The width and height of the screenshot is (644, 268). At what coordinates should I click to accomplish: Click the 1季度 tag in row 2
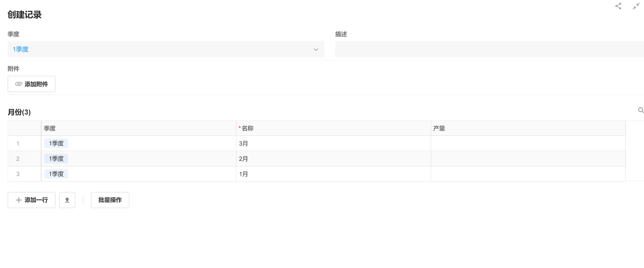[56, 159]
